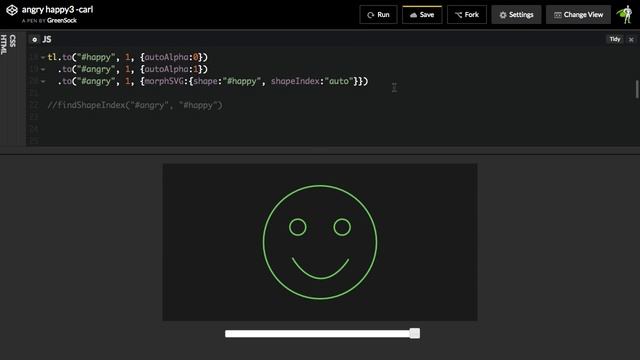Collapse the autoAlpha:1 #angry code line
The width and height of the screenshot is (640, 360).
pyautogui.click(x=43, y=69)
